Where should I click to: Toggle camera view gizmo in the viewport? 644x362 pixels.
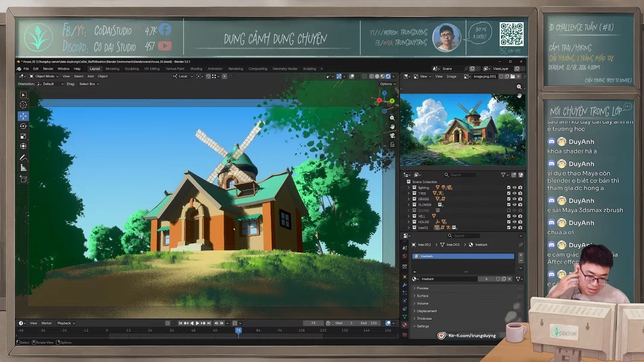(392, 136)
